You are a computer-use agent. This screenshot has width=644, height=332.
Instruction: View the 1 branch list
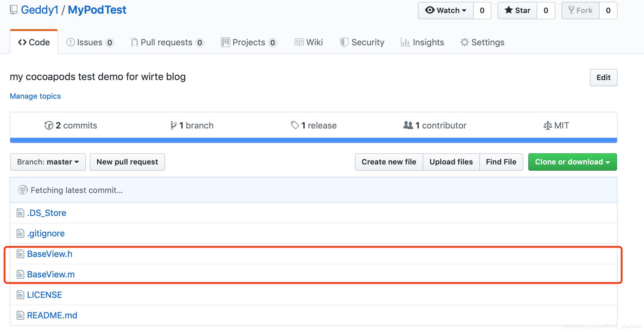pos(192,125)
